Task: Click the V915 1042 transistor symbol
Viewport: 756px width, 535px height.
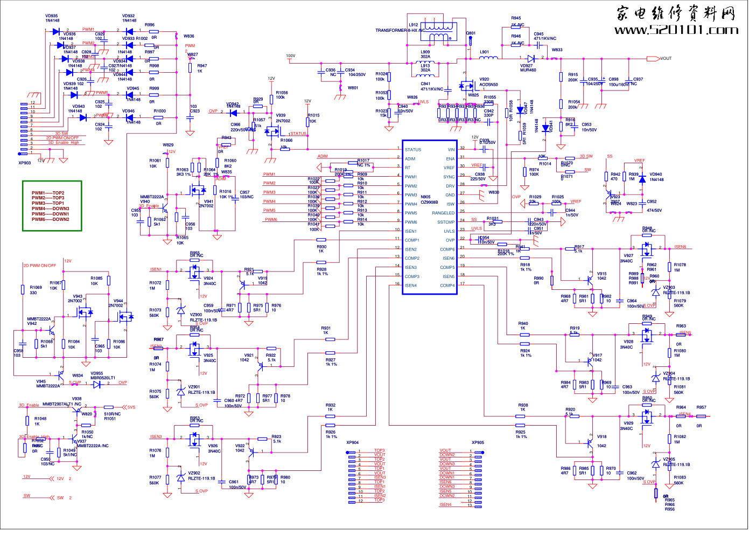Action: (590, 279)
